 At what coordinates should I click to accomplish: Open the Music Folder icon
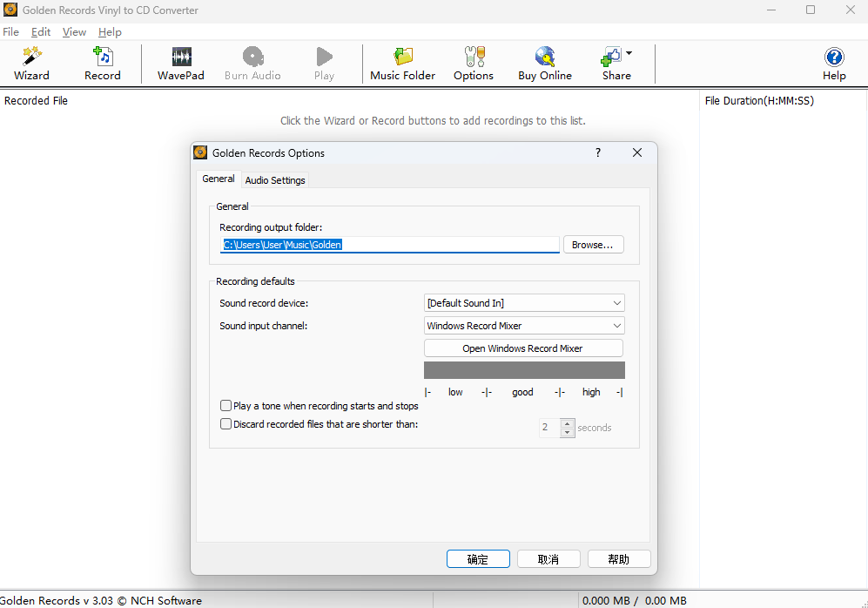(402, 57)
